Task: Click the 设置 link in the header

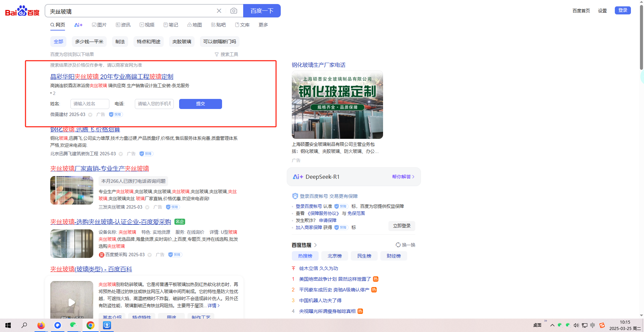Action: coord(602,11)
